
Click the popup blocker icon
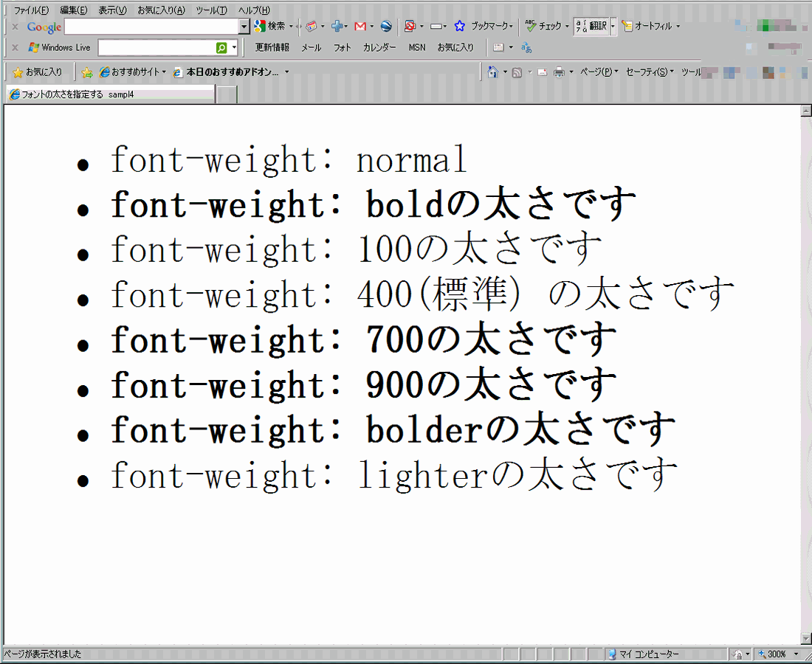pos(410,26)
